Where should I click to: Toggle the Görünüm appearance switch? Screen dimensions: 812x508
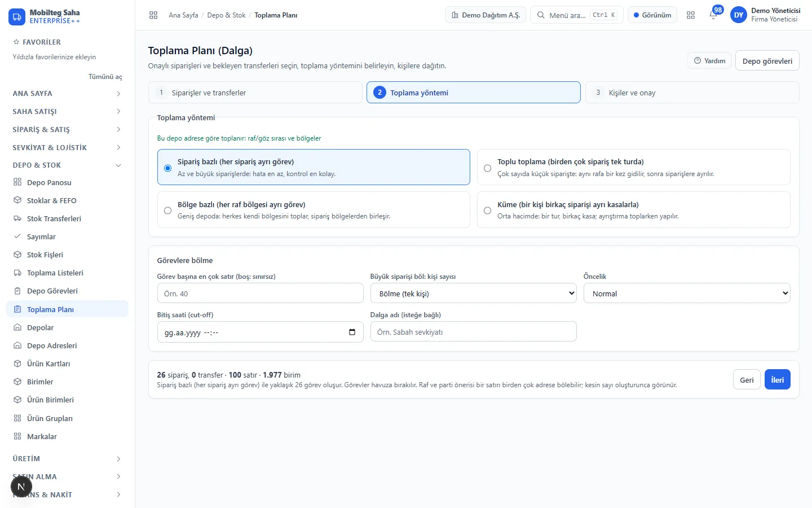[652, 15]
